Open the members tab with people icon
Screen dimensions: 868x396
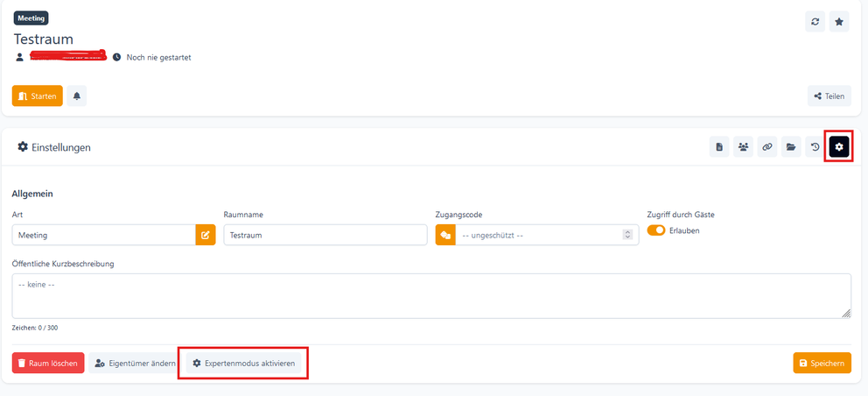[x=743, y=147]
